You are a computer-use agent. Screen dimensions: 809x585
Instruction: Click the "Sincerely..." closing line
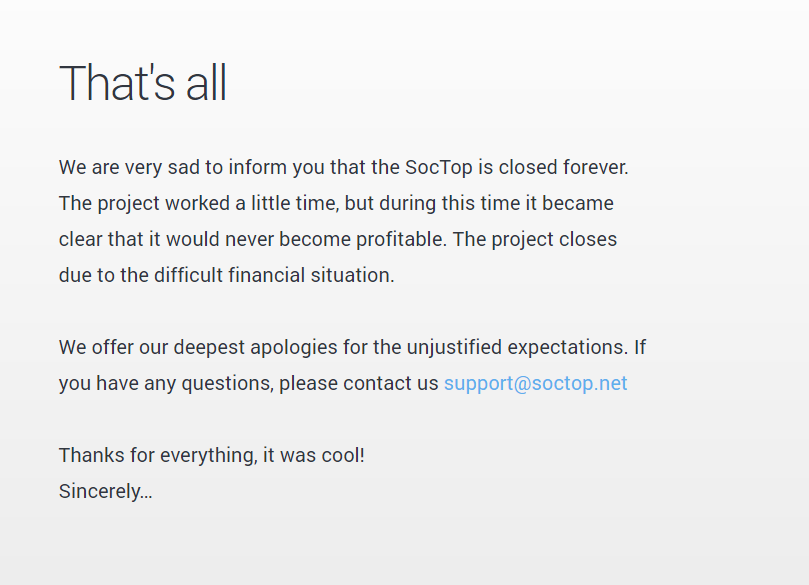[x=106, y=492]
